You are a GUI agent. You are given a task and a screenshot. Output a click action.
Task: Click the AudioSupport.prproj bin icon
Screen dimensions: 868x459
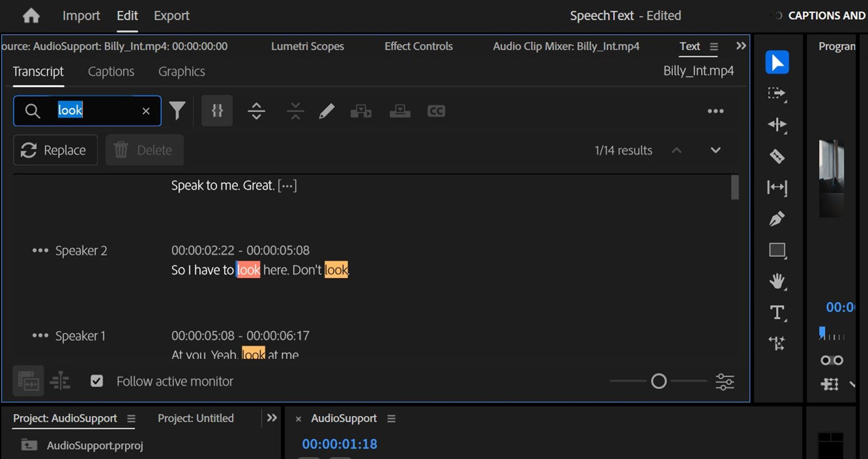point(29,445)
